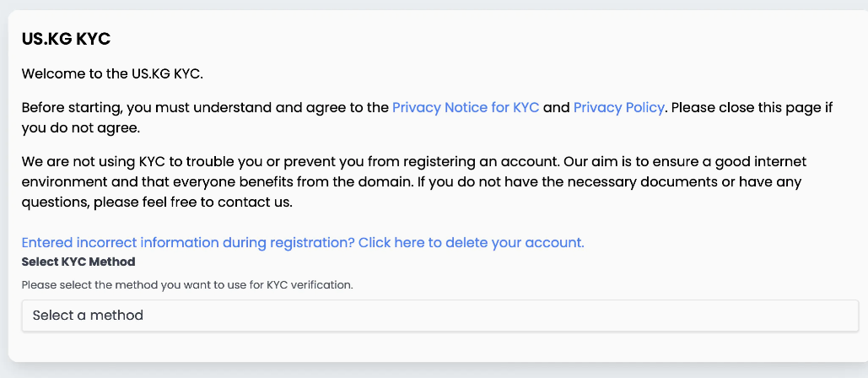
Task: Click the Welcome to the US.KG KYC text
Action: tap(112, 73)
